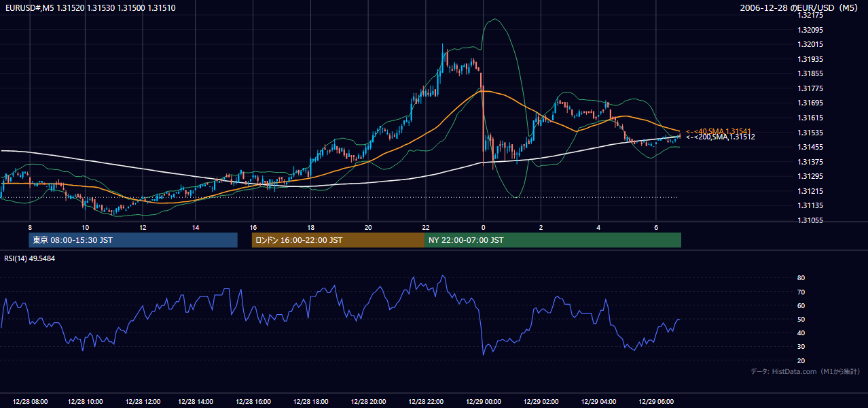This screenshot has width=868, height=408.
Task: Click the 1.31215 price axis label
Action: 810,191
